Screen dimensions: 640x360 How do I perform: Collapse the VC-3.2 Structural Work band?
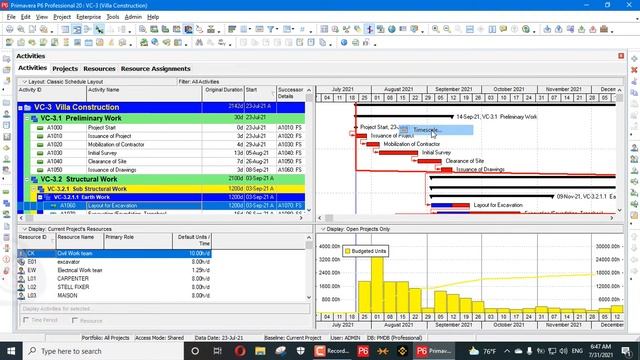coord(27,179)
